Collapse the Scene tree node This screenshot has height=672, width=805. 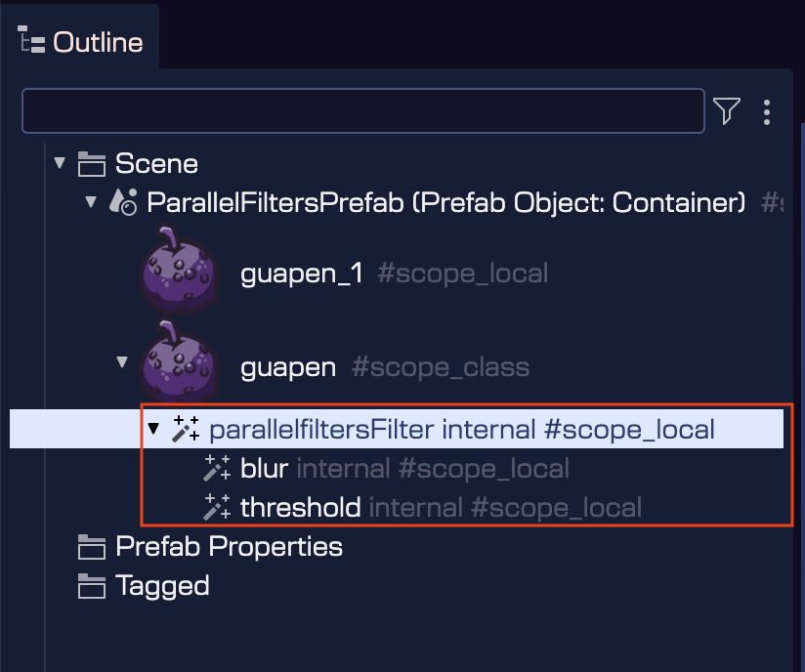coord(61,163)
